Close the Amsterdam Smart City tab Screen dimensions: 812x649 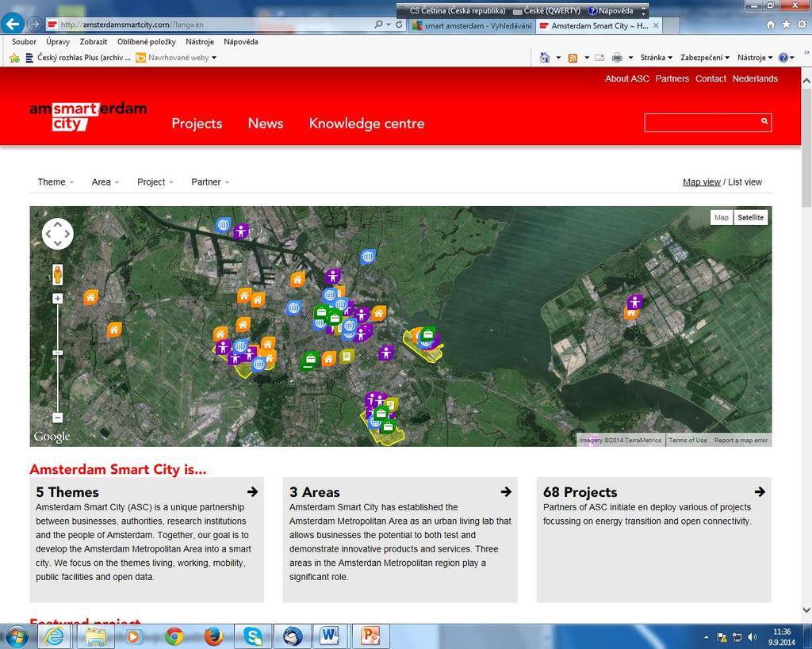point(656,25)
